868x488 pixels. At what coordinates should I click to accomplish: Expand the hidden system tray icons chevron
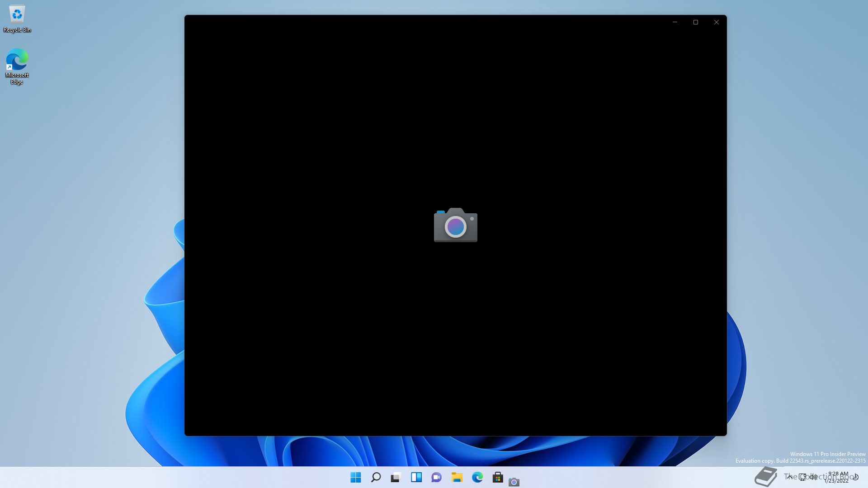coord(789,477)
